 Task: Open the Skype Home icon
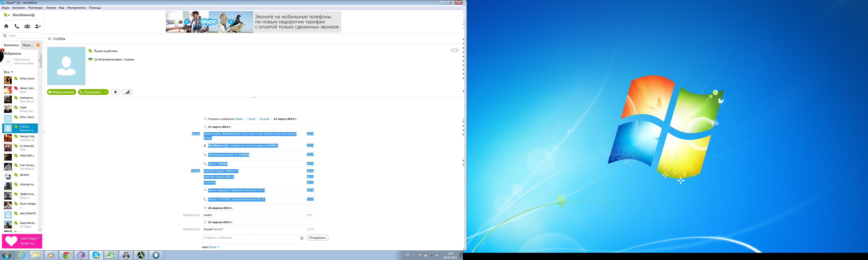coord(7,26)
